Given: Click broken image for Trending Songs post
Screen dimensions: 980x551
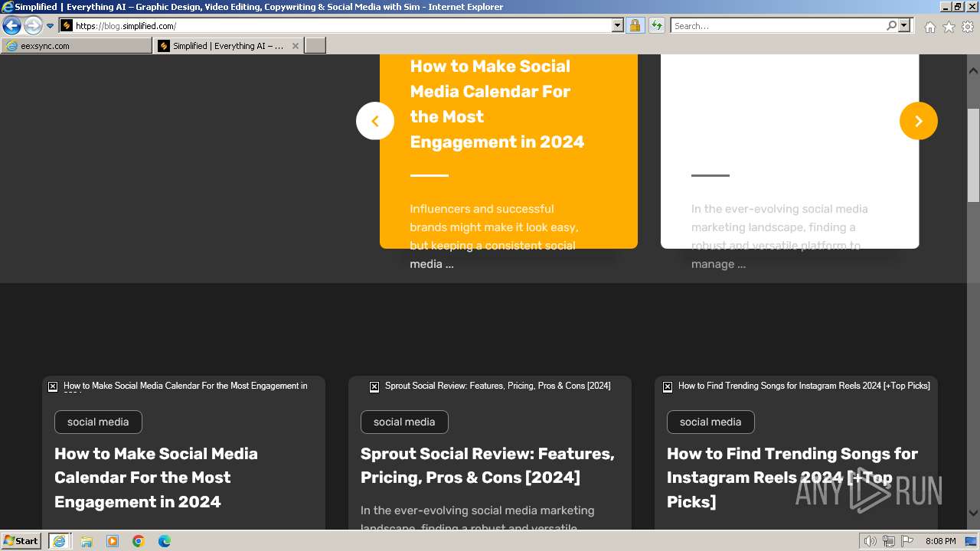Looking at the screenshot, I should pyautogui.click(x=668, y=386).
